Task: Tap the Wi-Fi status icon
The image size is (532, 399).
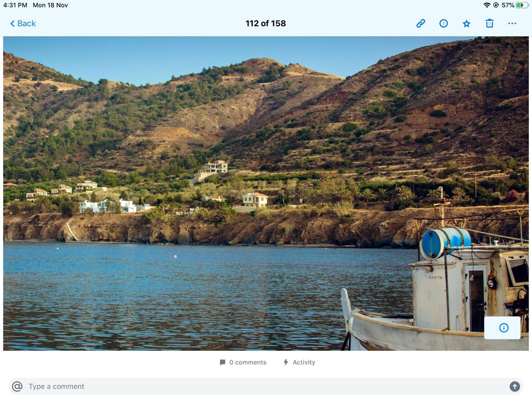Action: click(x=487, y=5)
